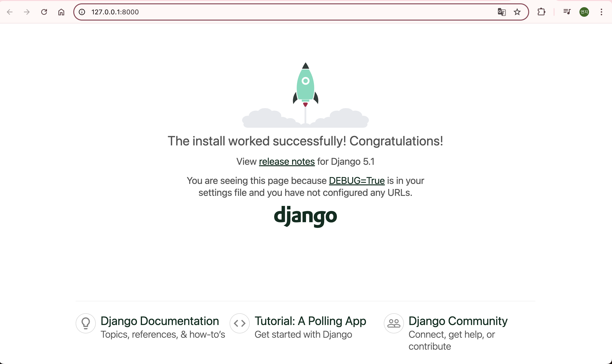This screenshot has height=364, width=612.
Task: Click the lightbulb documentation icon
Action: (86, 323)
